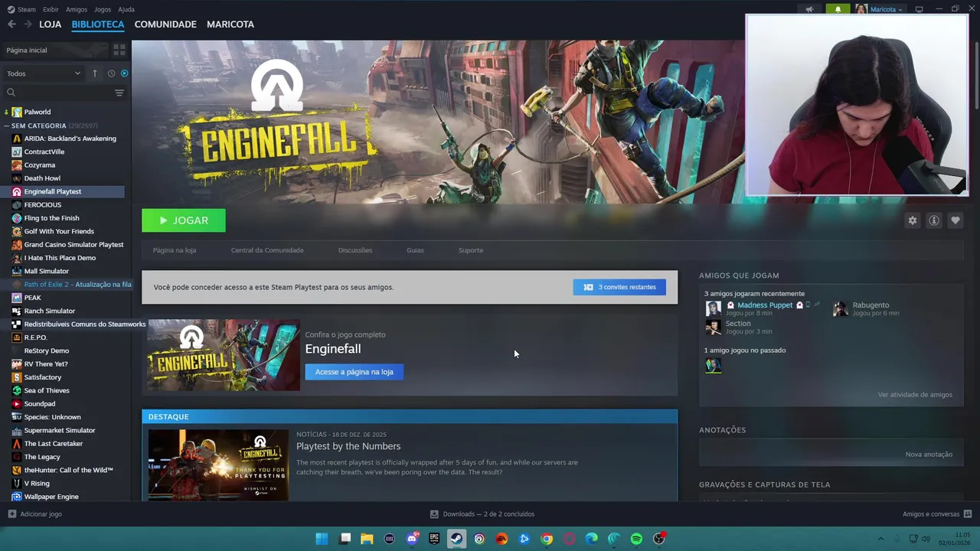Open the Downloads status bar
The width and height of the screenshot is (980, 551).
click(482, 514)
